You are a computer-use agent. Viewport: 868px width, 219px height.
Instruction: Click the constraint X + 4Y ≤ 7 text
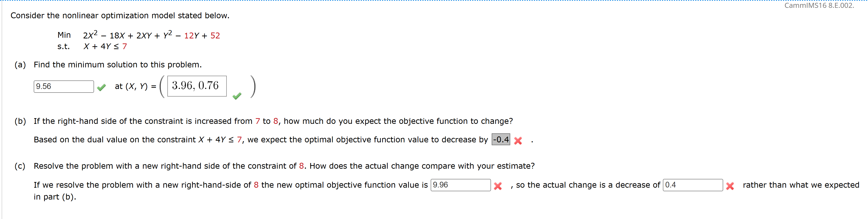click(105, 46)
